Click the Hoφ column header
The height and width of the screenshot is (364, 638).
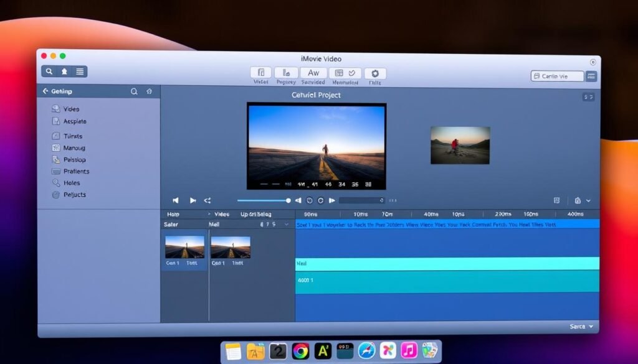[x=173, y=214]
